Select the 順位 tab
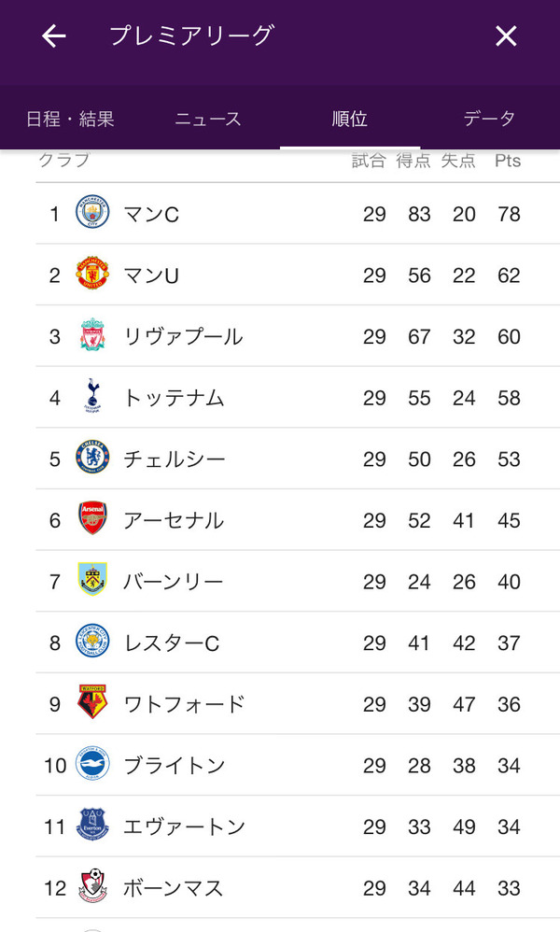Image resolution: width=560 pixels, height=932 pixels. coord(350,119)
